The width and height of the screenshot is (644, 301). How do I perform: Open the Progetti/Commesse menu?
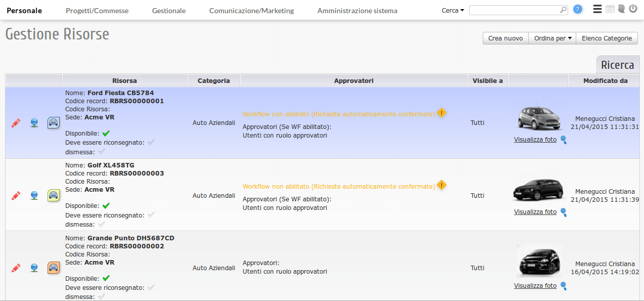pos(97,11)
